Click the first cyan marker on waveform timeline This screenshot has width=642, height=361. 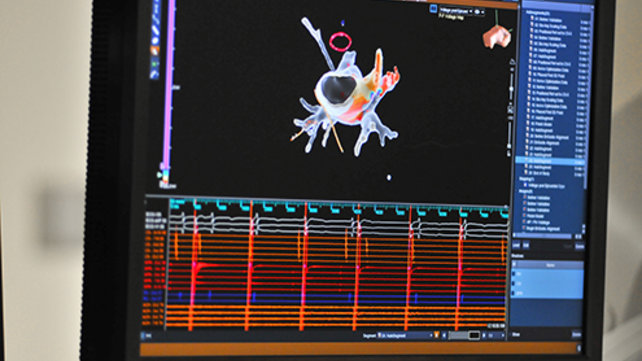coord(177,203)
